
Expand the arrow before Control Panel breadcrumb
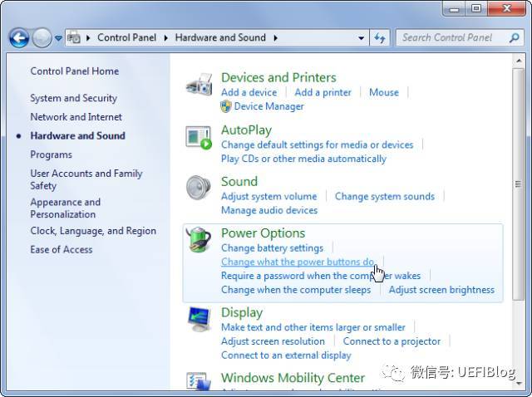(88, 37)
